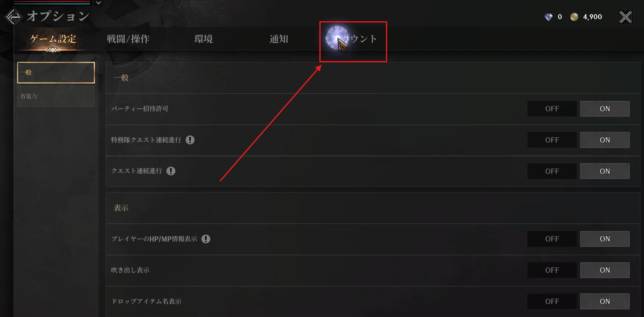The height and width of the screenshot is (317, 644).
Task: Open the 環境 tab
Action: (204, 39)
